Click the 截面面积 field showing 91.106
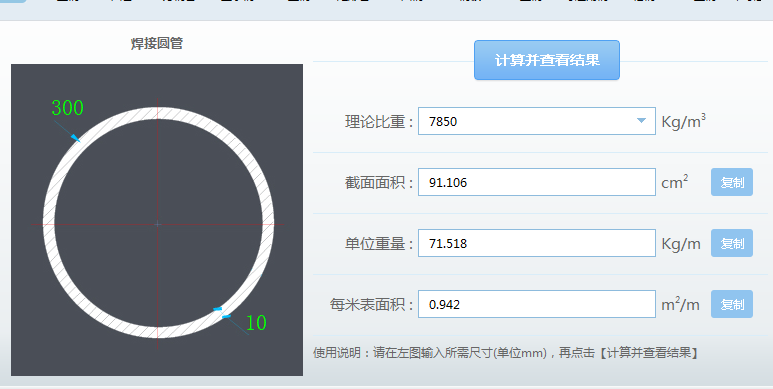773x389 pixels. point(537,182)
